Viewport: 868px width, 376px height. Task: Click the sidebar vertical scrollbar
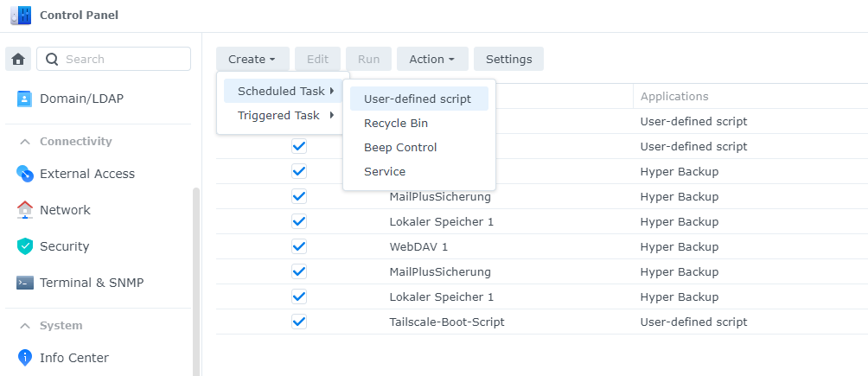196,281
